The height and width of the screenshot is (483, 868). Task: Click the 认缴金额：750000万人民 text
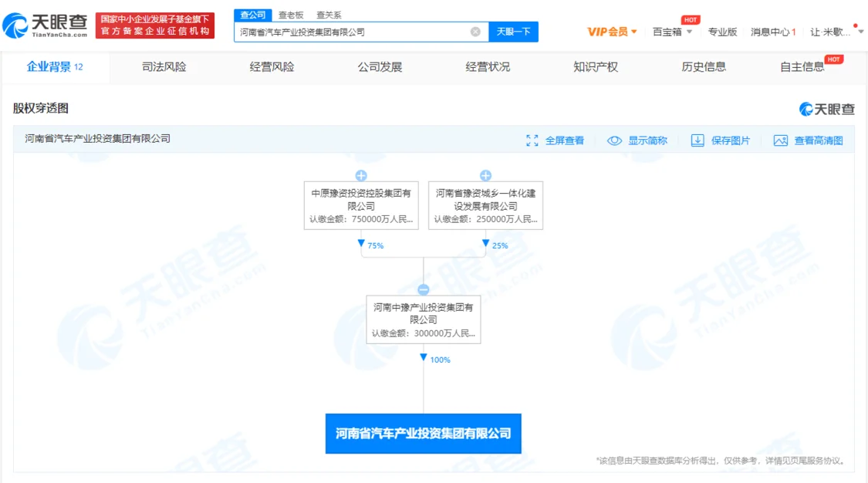361,219
